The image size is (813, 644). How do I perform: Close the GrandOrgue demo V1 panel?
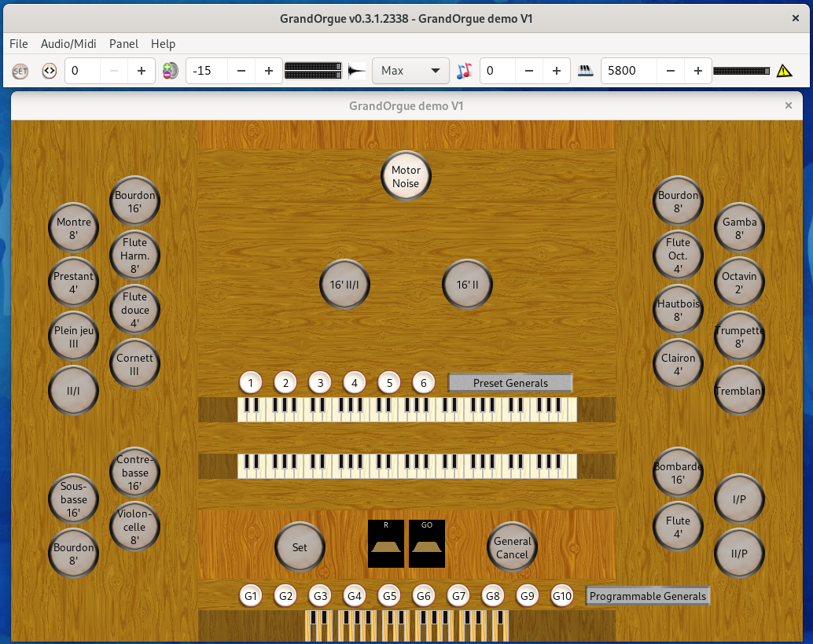click(x=789, y=106)
